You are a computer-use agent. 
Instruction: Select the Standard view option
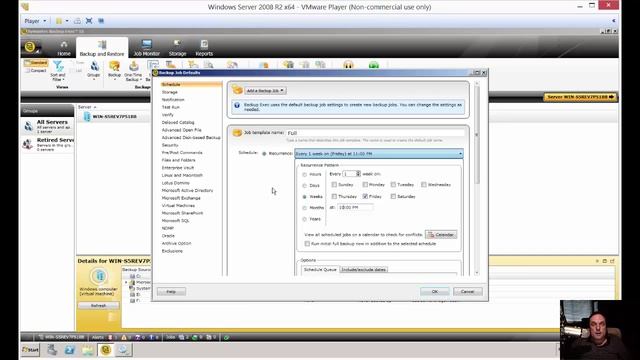point(36,63)
